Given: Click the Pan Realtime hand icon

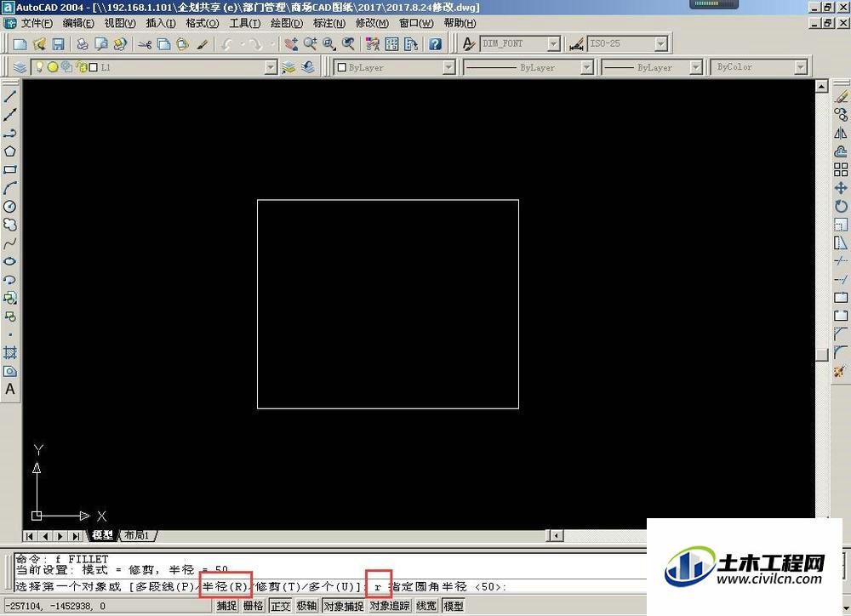Looking at the screenshot, I should tap(291, 44).
